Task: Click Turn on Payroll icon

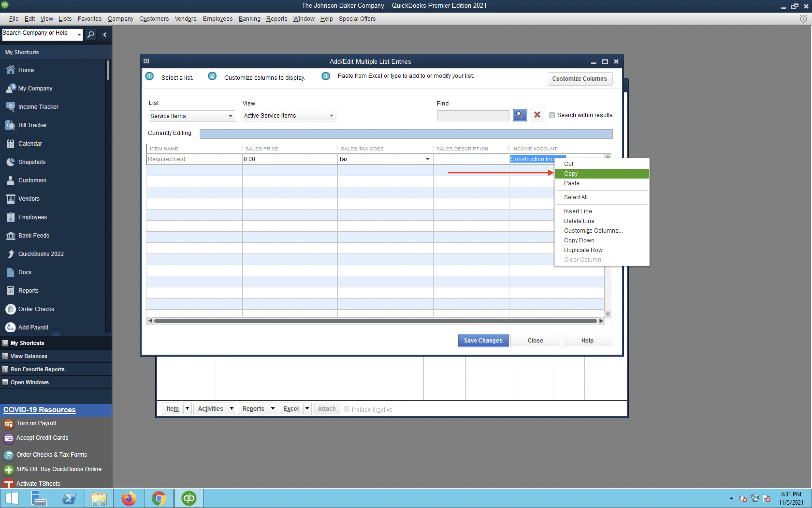Action: pyautogui.click(x=9, y=424)
